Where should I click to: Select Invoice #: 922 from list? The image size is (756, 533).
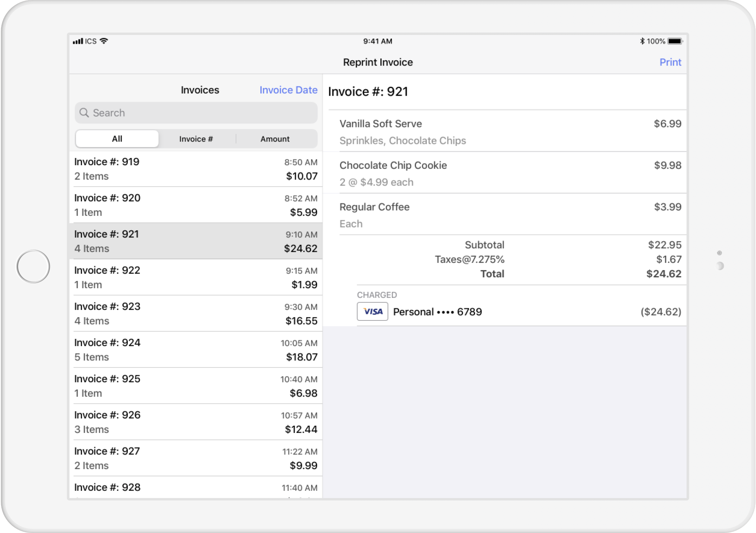pyautogui.click(x=196, y=277)
